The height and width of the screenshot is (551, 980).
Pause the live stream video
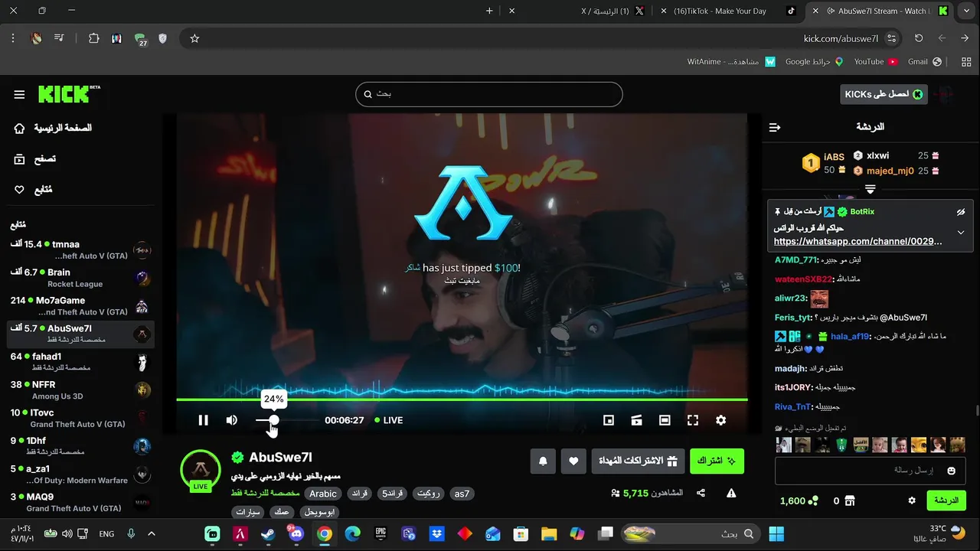coord(203,420)
